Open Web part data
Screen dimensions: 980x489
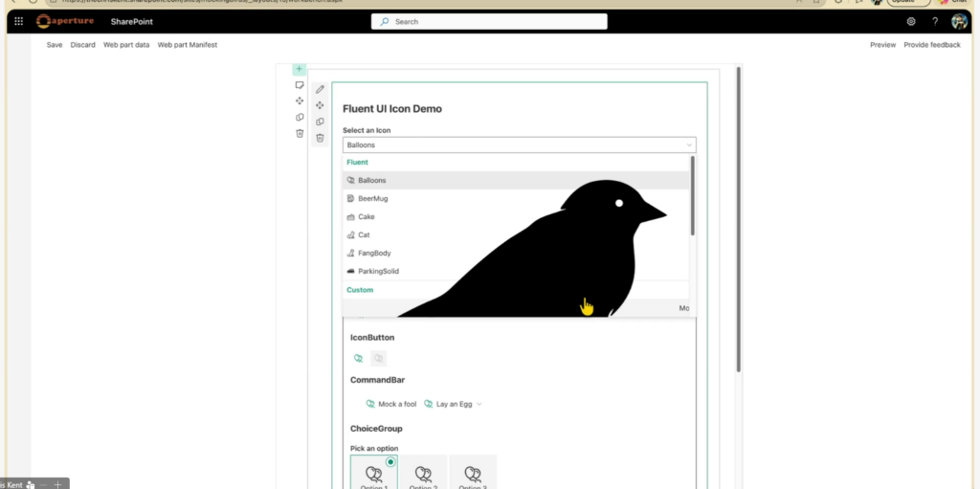[x=126, y=45]
